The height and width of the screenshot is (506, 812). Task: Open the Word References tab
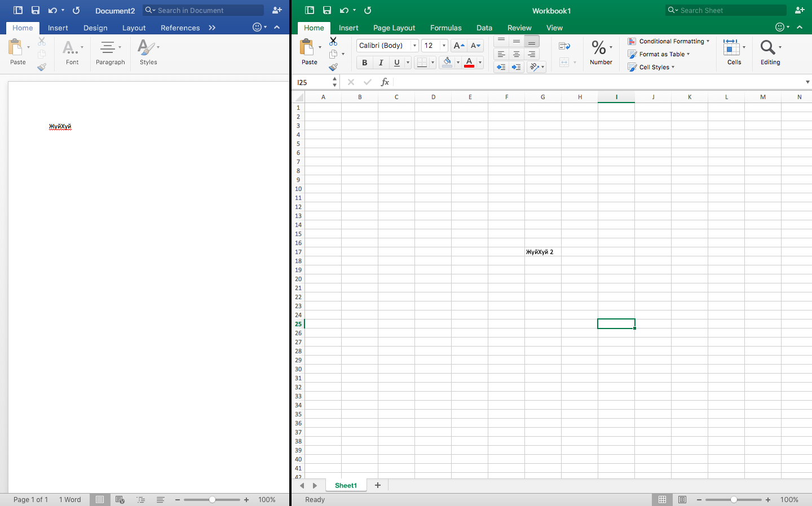pyautogui.click(x=180, y=28)
